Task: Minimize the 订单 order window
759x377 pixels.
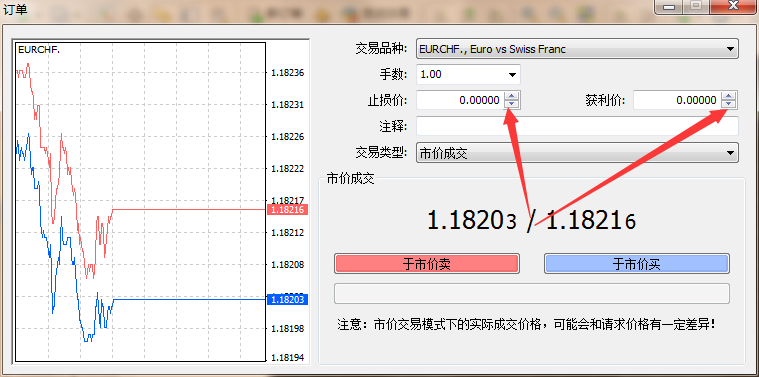Action: coord(669,6)
